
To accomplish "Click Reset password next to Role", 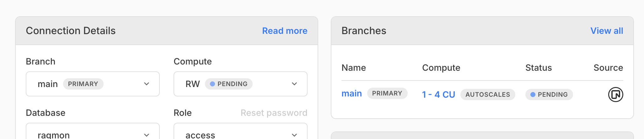I will pos(274,113).
